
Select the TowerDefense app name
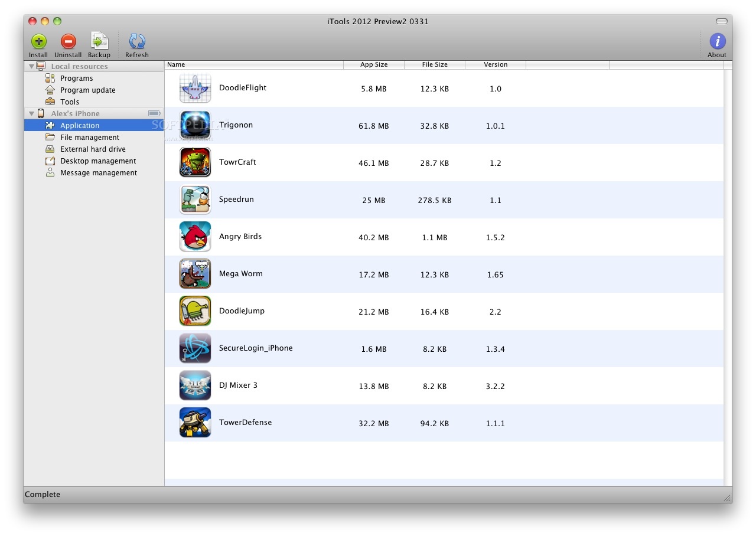[245, 422]
